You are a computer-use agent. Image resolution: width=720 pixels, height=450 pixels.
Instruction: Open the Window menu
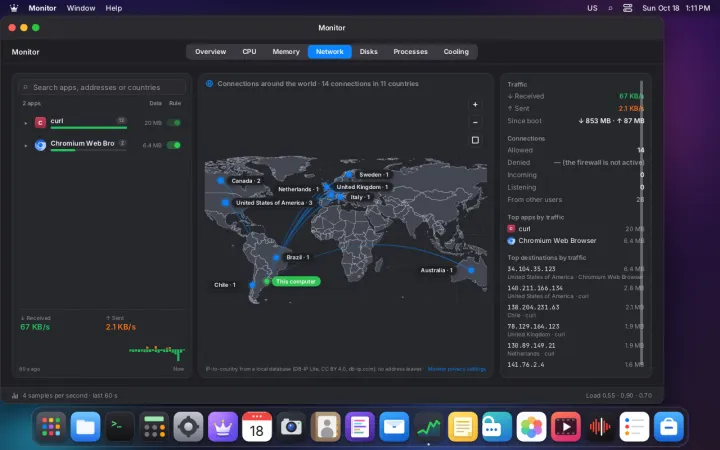pyautogui.click(x=81, y=8)
